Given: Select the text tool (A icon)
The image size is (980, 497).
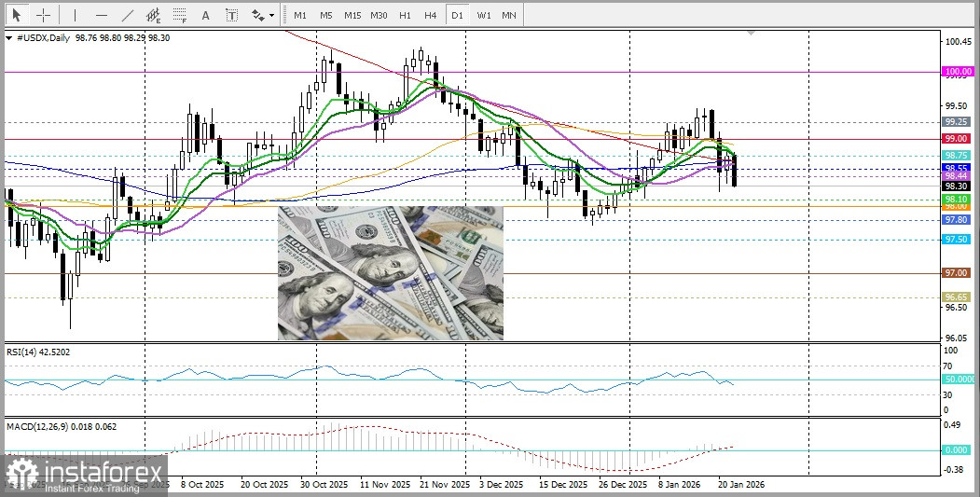Looking at the screenshot, I should [x=206, y=15].
